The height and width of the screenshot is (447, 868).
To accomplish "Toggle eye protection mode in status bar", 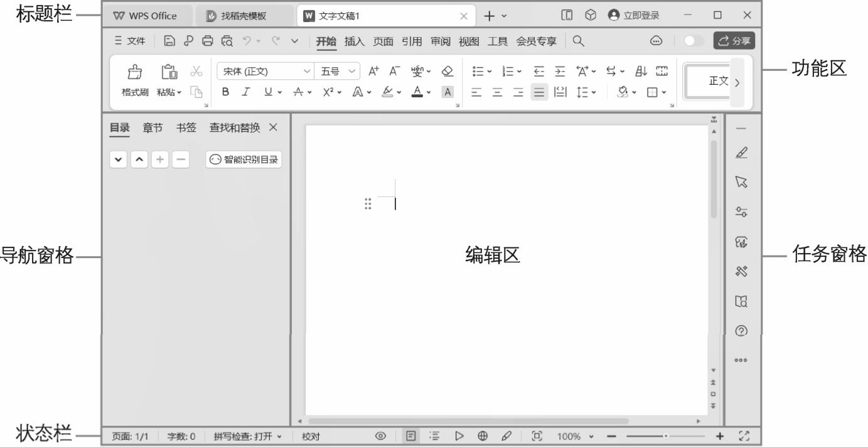I will click(x=380, y=436).
